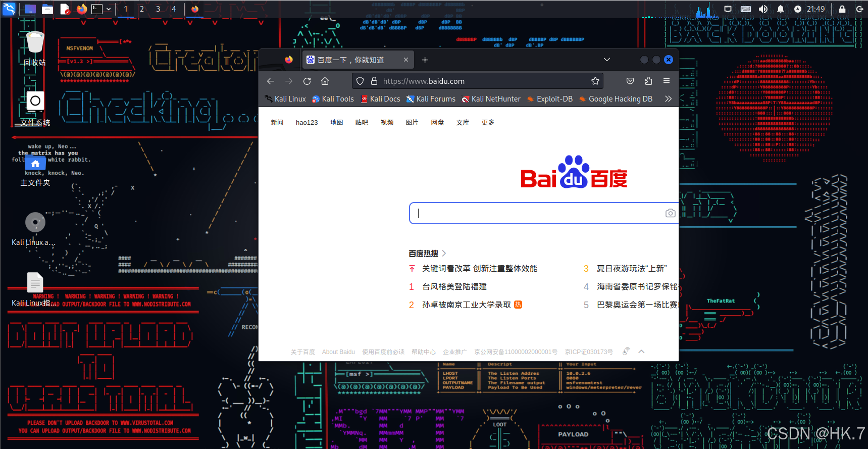Switch to workspace 4

pyautogui.click(x=174, y=9)
